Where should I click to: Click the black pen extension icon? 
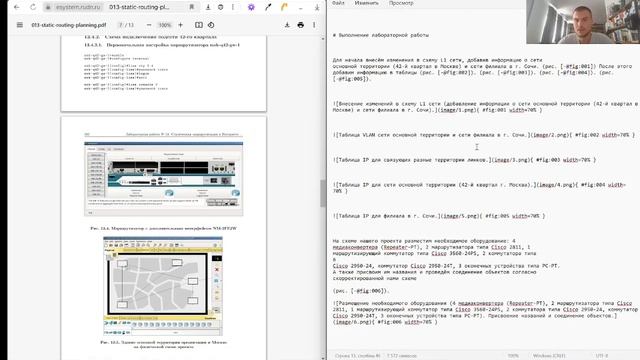(x=268, y=7)
